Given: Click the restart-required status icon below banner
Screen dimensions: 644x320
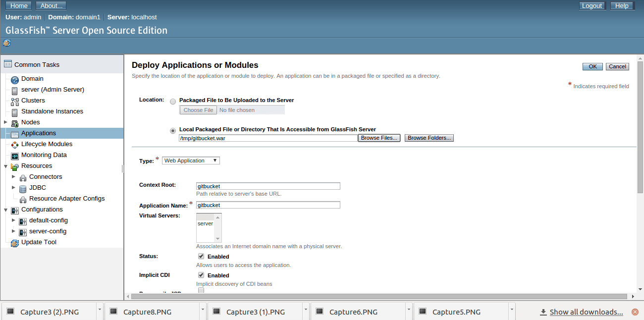Looking at the screenshot, I should coord(7,43).
